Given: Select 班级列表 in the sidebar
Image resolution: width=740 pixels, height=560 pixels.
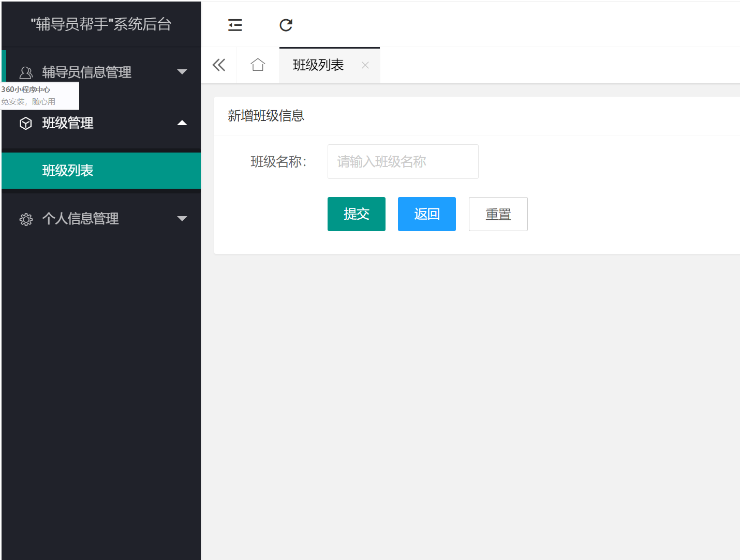Looking at the screenshot, I should click(x=101, y=171).
